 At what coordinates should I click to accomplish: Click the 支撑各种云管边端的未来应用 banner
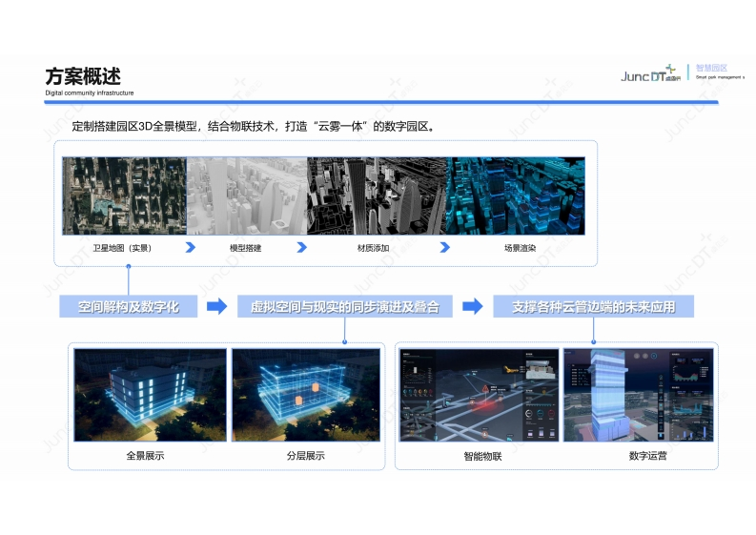coord(594,306)
